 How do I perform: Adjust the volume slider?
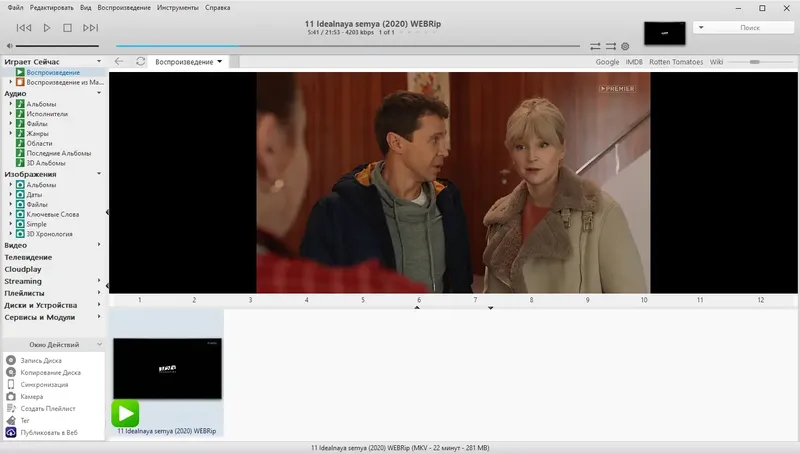click(x=57, y=46)
